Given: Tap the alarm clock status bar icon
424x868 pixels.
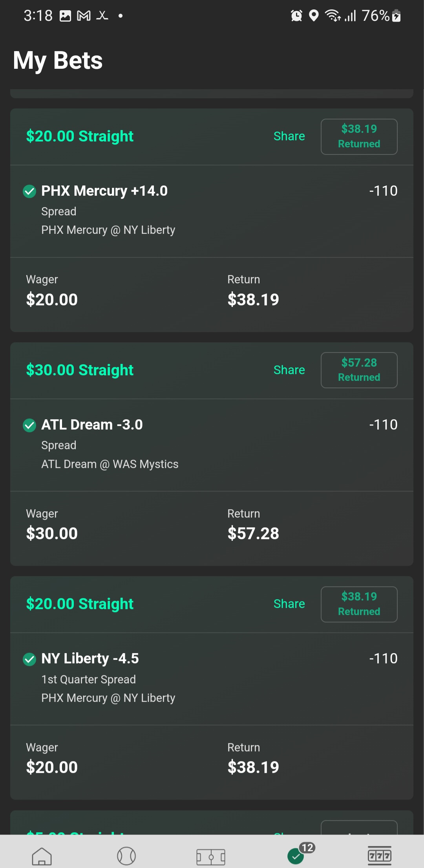Looking at the screenshot, I should (x=296, y=16).
